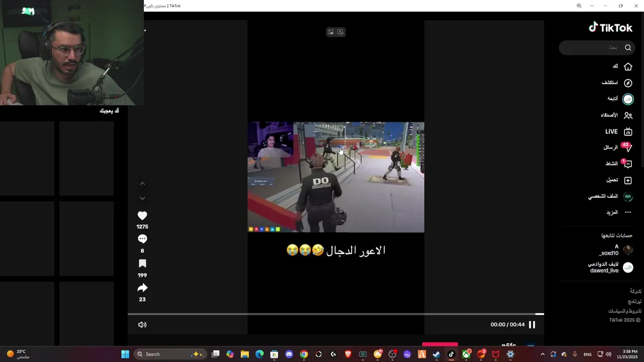Open Messages icon with 42 badge

point(627,147)
